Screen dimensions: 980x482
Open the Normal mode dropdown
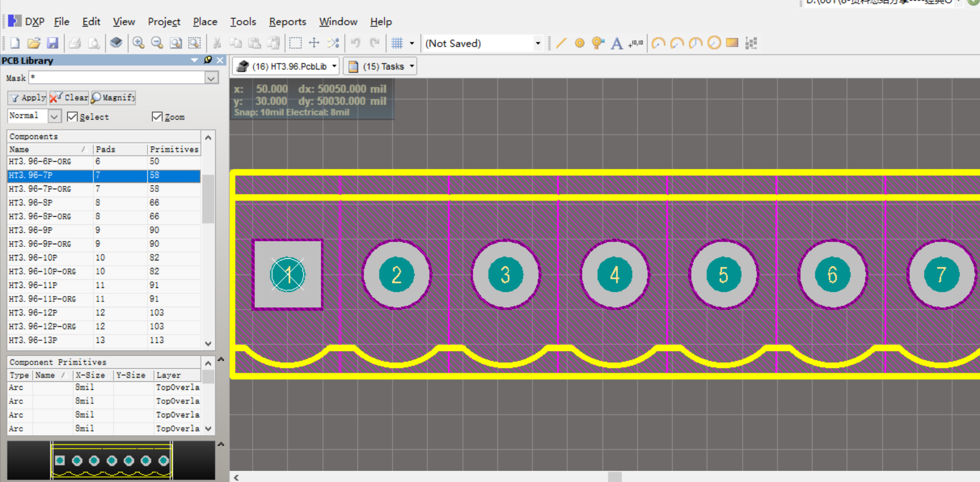click(x=54, y=116)
